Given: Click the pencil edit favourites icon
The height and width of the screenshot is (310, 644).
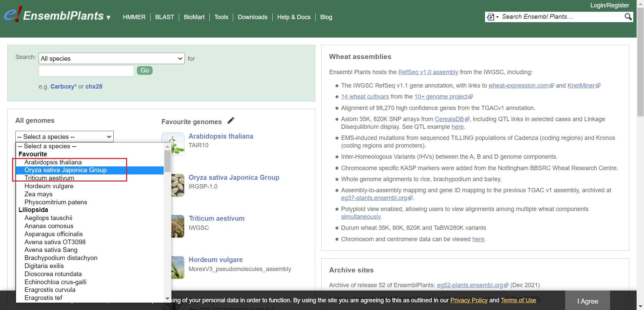Looking at the screenshot, I should click(231, 121).
